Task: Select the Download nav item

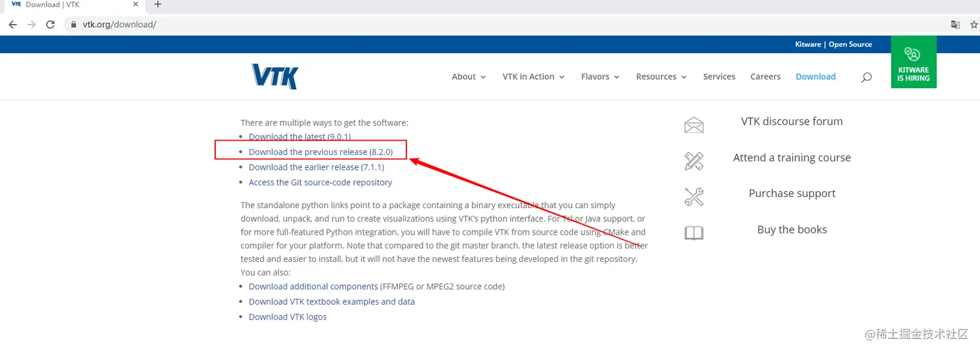Action: [x=815, y=76]
